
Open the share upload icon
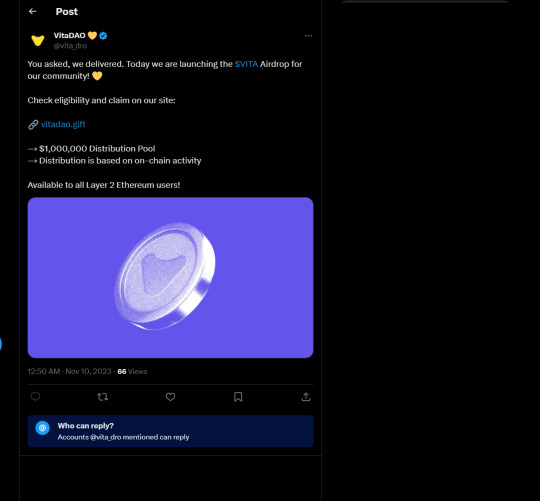pyautogui.click(x=306, y=397)
